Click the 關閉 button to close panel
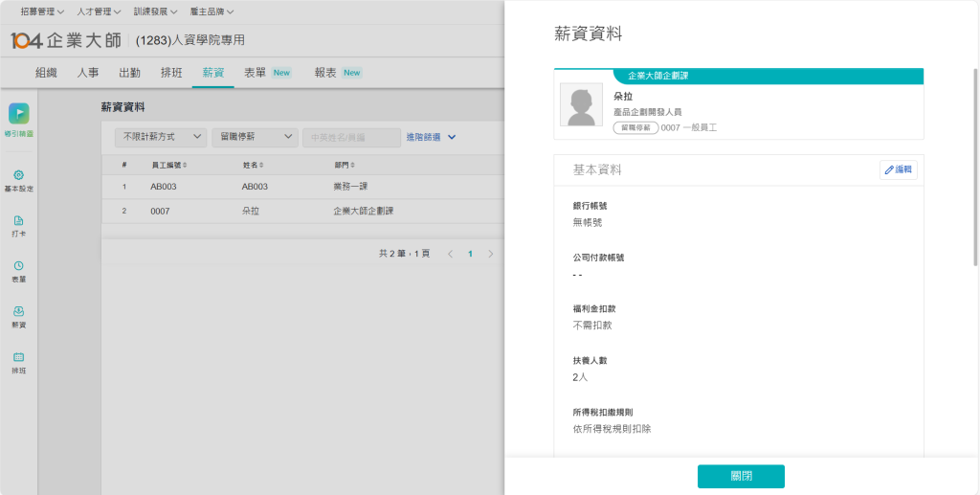This screenshot has height=495, width=980. 741,477
